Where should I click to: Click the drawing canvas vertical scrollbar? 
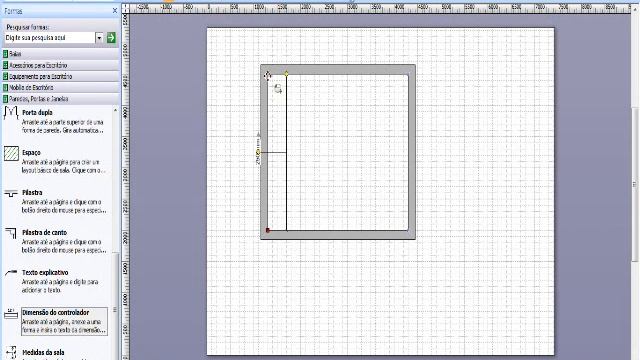click(x=635, y=184)
